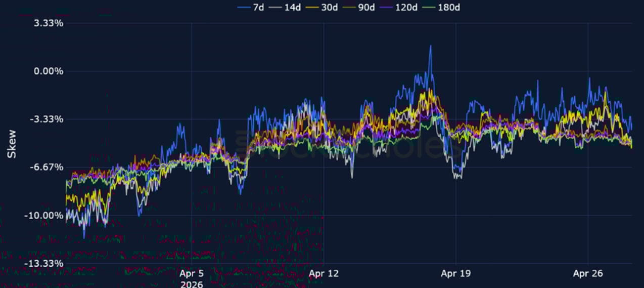The image size is (644, 288).
Task: Click the 0.00% y-axis tick label
Action: click(49, 71)
